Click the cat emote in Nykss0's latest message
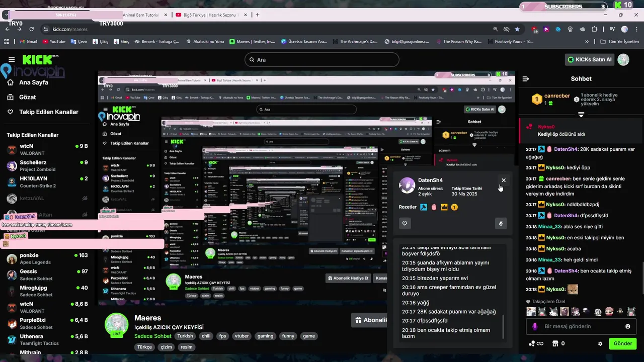The image size is (644, 362). pos(573,289)
